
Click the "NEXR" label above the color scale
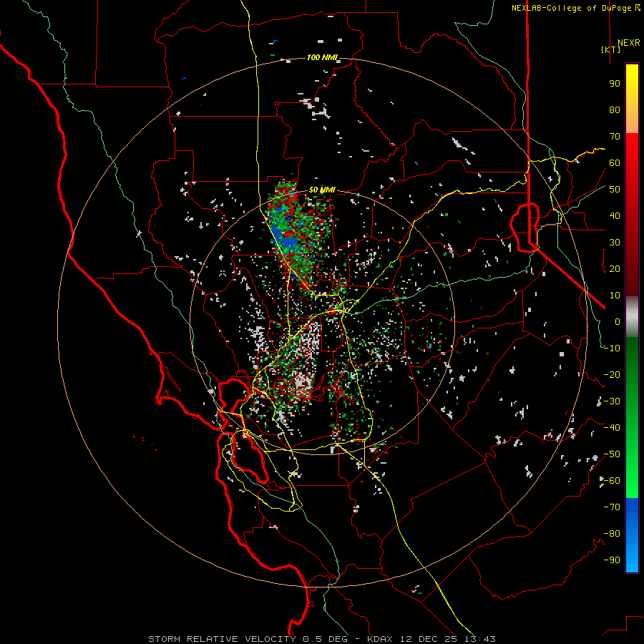(628, 43)
